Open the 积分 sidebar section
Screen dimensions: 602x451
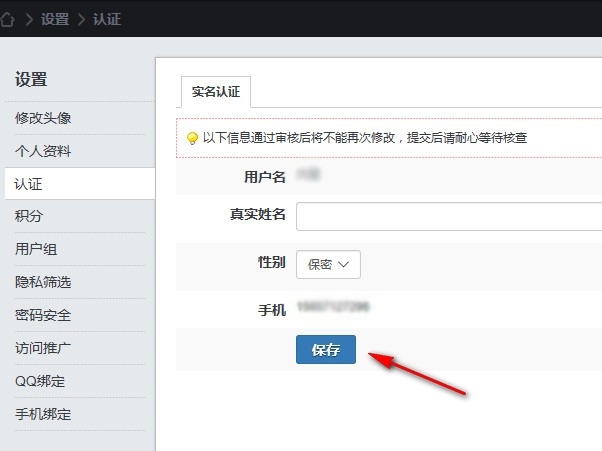click(30, 217)
